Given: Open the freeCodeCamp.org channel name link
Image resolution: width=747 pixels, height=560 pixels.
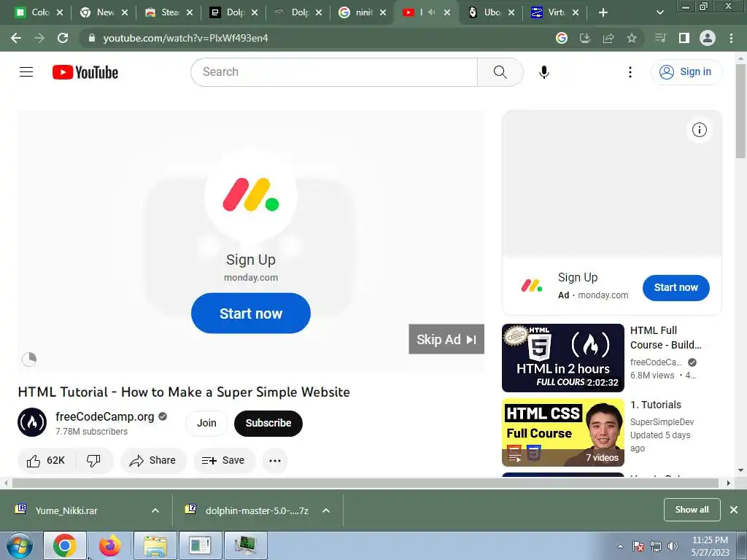Looking at the screenshot, I should tap(105, 416).
